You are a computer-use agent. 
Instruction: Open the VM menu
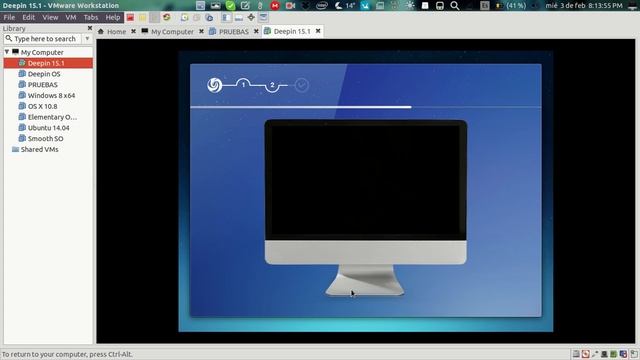click(x=71, y=18)
